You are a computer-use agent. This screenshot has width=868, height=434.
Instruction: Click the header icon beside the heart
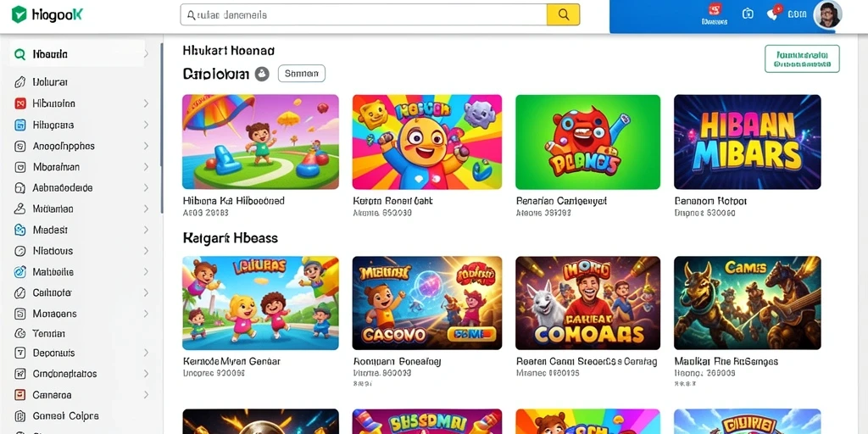748,14
